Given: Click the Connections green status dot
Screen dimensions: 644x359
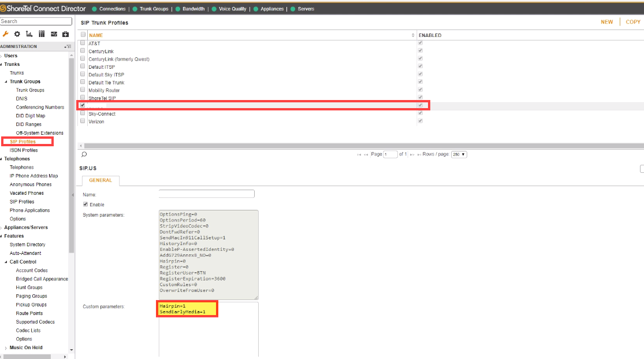Looking at the screenshot, I should (95, 9).
